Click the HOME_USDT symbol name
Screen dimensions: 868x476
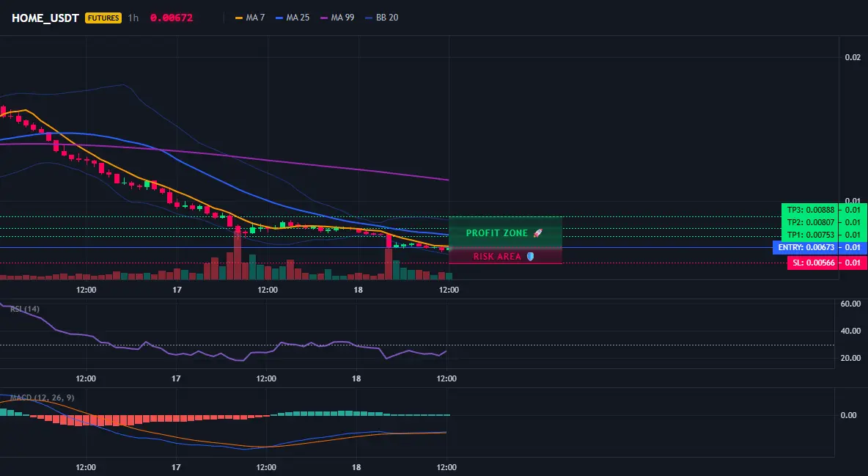pyautogui.click(x=45, y=18)
